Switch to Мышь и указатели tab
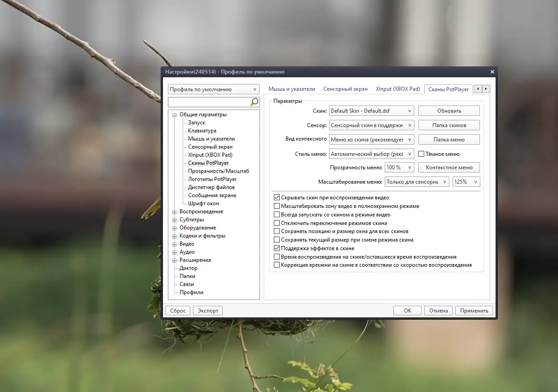This screenshot has width=558, height=392. [291, 89]
